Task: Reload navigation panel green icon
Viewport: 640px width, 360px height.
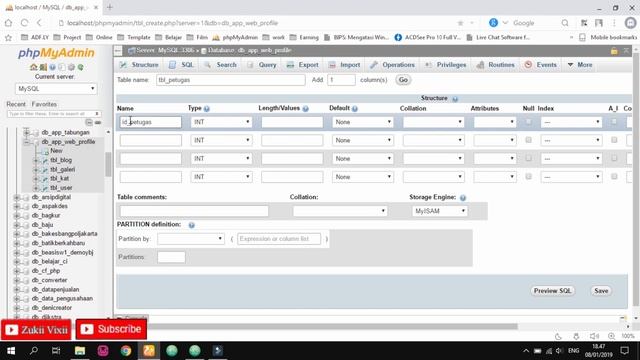Action: tap(81, 67)
